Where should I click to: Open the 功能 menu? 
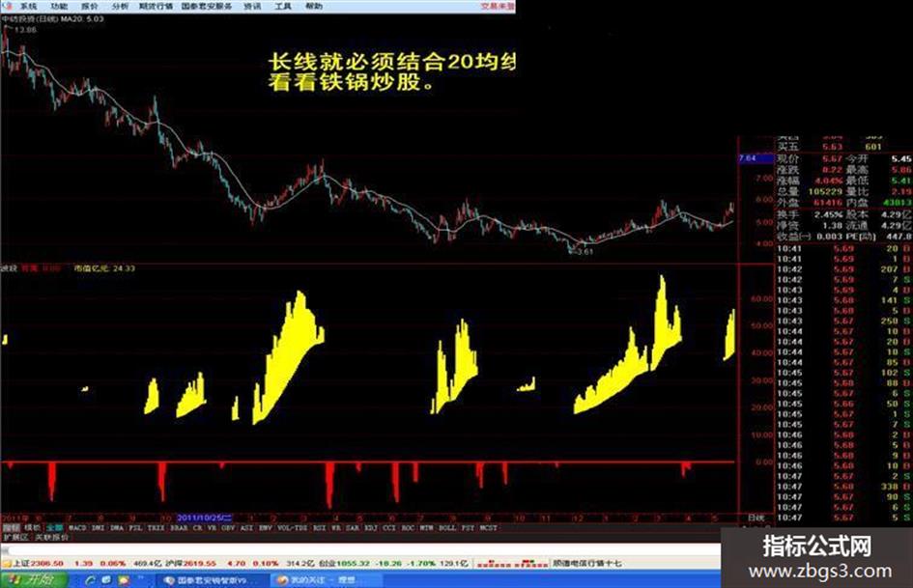click(x=59, y=7)
